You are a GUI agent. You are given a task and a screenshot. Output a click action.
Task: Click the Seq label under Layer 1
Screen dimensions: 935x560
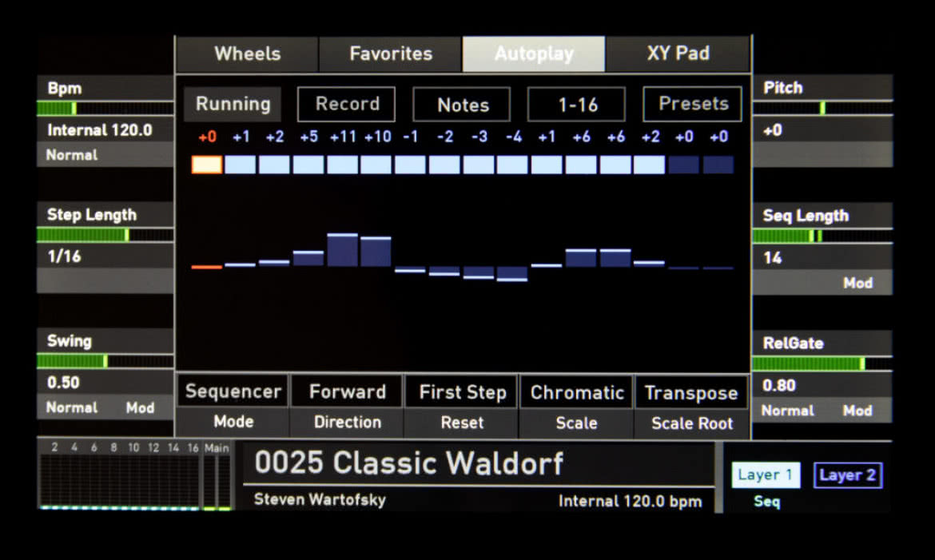click(x=767, y=502)
